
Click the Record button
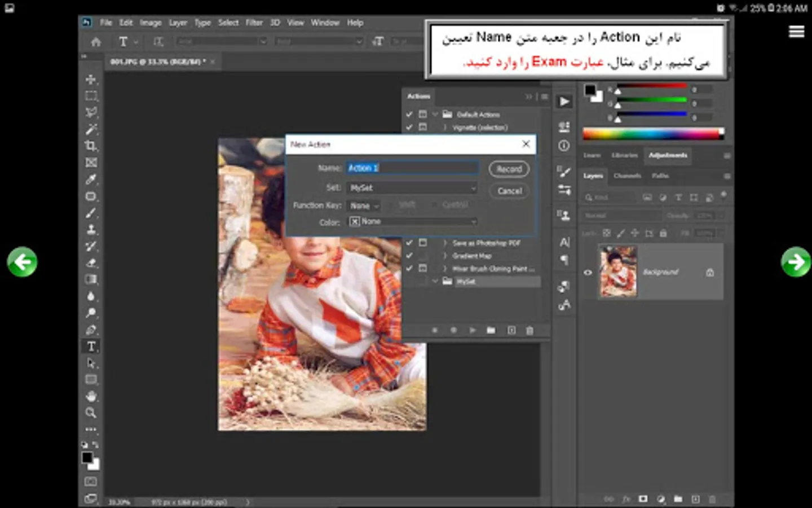click(x=509, y=169)
